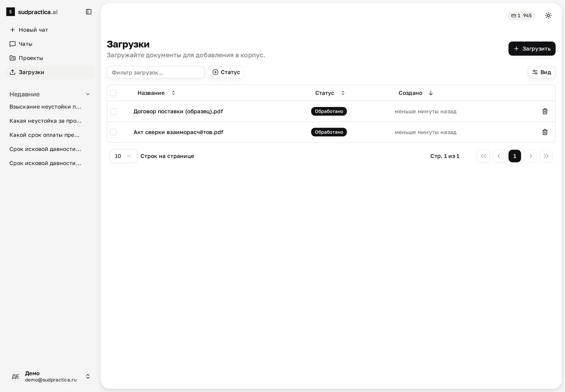Open the rows-per-page dropdown showing 10
Screen dimensions: 565x392
point(123,156)
